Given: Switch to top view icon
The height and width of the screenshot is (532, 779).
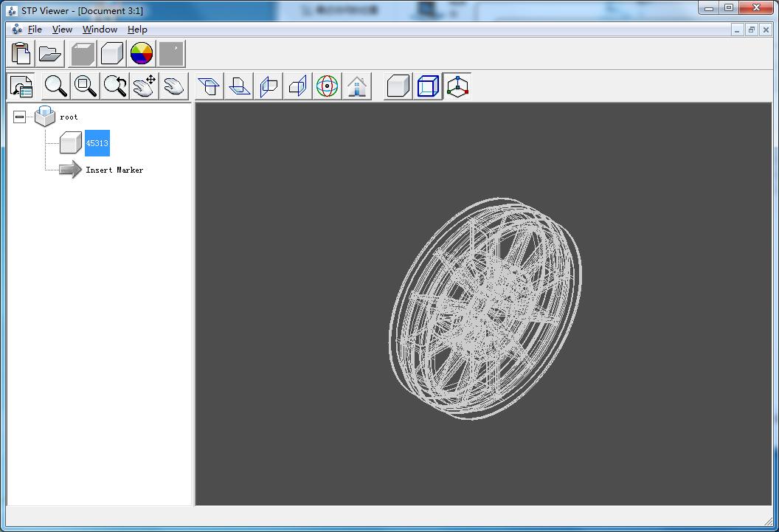Looking at the screenshot, I should 210,86.
